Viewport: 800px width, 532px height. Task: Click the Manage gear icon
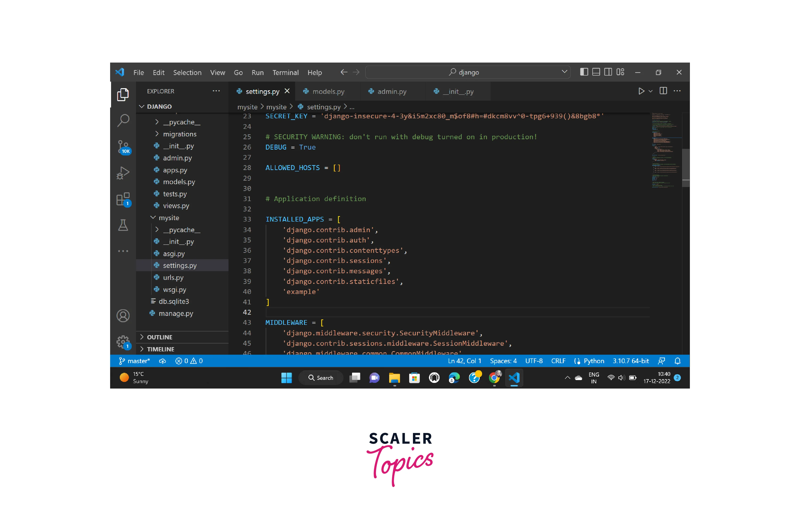pyautogui.click(x=123, y=342)
